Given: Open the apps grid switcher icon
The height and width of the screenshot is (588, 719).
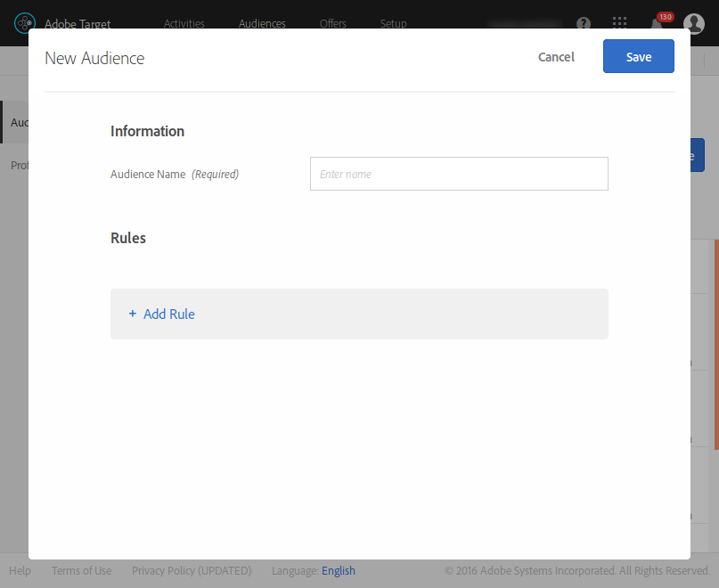Looking at the screenshot, I should click(x=619, y=22).
